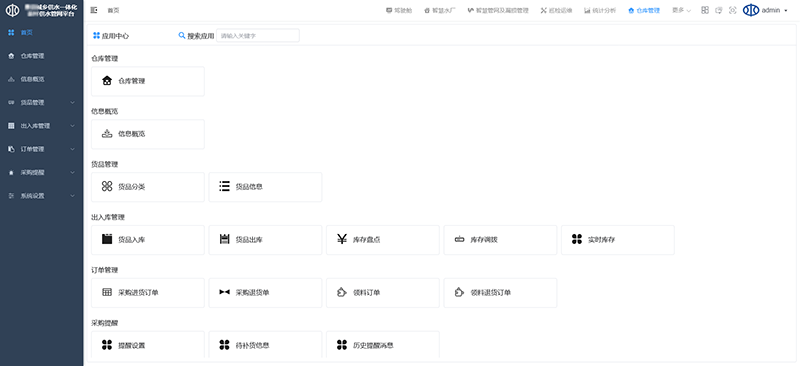Open 领料订单 card icon
Screen dimensions: 800x366
[342, 292]
